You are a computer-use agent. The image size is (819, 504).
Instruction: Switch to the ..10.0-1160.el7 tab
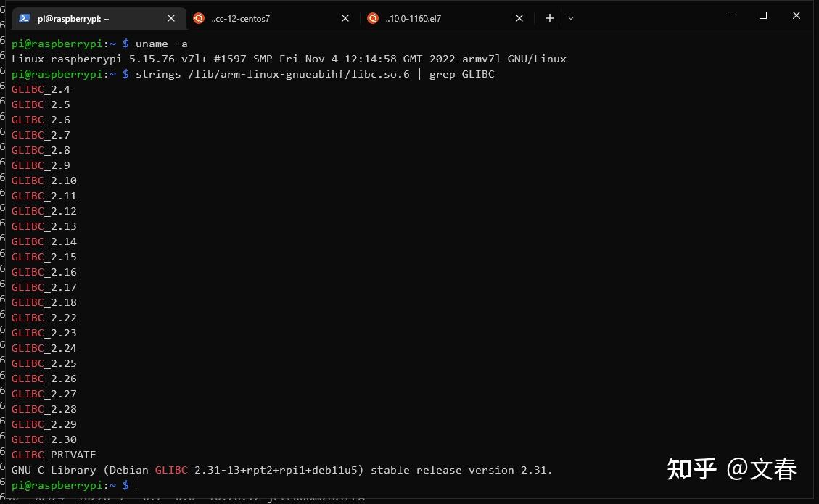pos(435,18)
